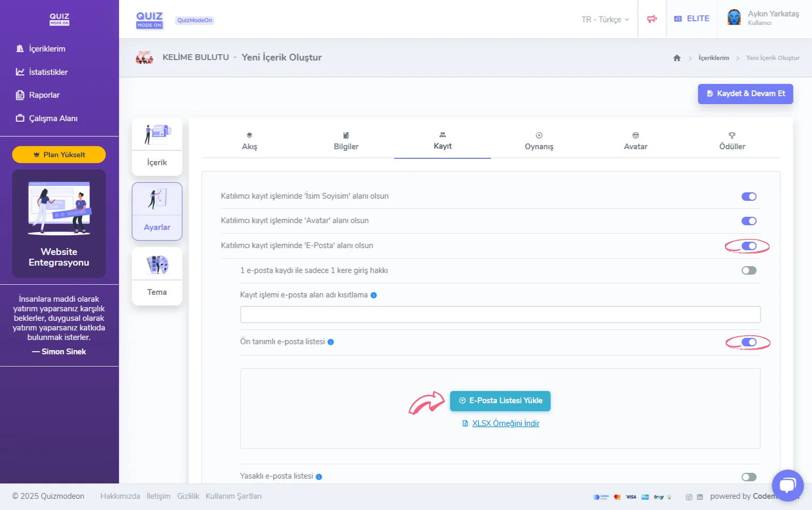Image resolution: width=812 pixels, height=510 pixels.
Task: Open the chat support bubble
Action: click(x=788, y=485)
